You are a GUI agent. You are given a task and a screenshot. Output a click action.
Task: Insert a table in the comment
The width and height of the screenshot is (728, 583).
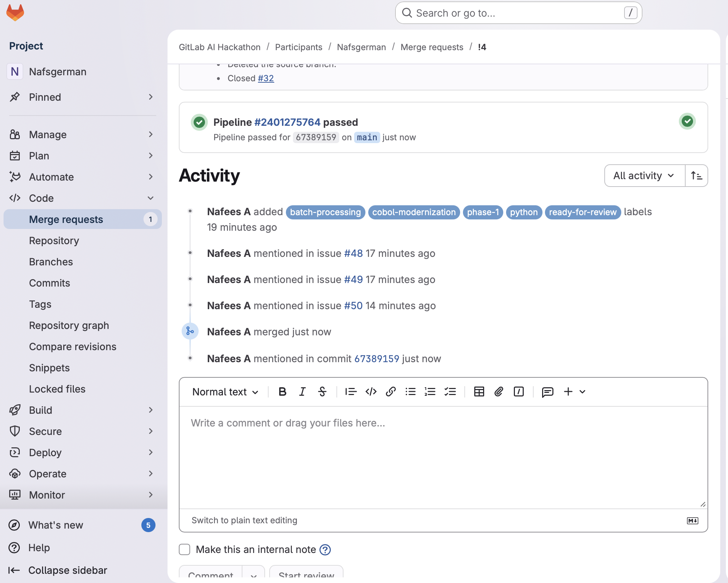click(479, 391)
